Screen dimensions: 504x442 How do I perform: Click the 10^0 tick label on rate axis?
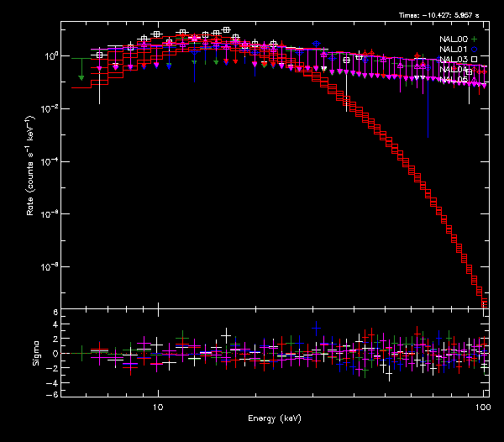coord(49,56)
